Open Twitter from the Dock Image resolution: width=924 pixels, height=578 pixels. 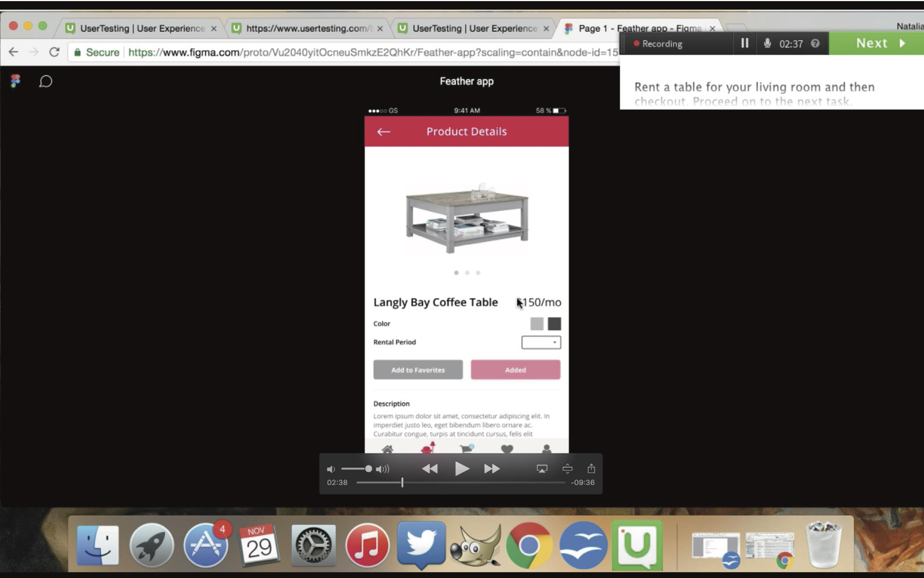[421, 545]
